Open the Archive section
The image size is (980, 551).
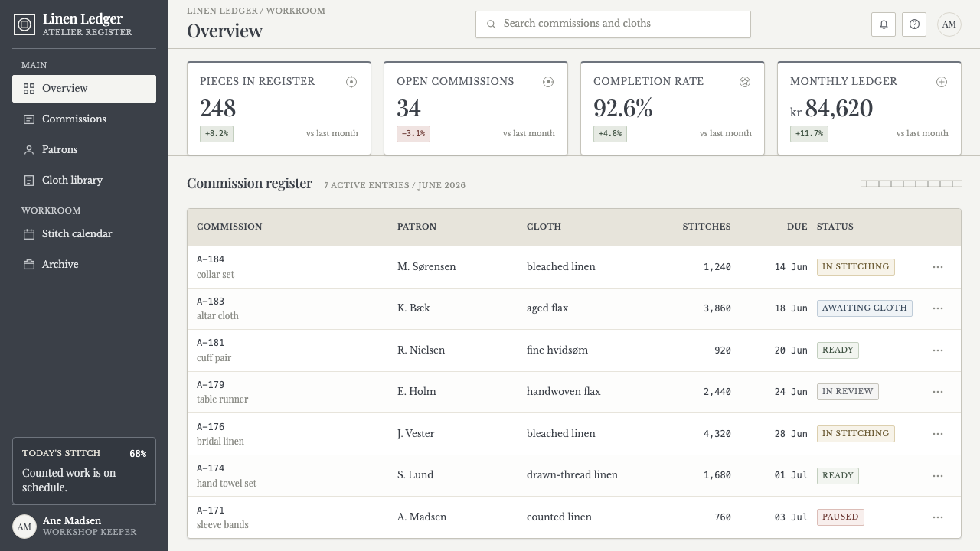tap(84, 265)
